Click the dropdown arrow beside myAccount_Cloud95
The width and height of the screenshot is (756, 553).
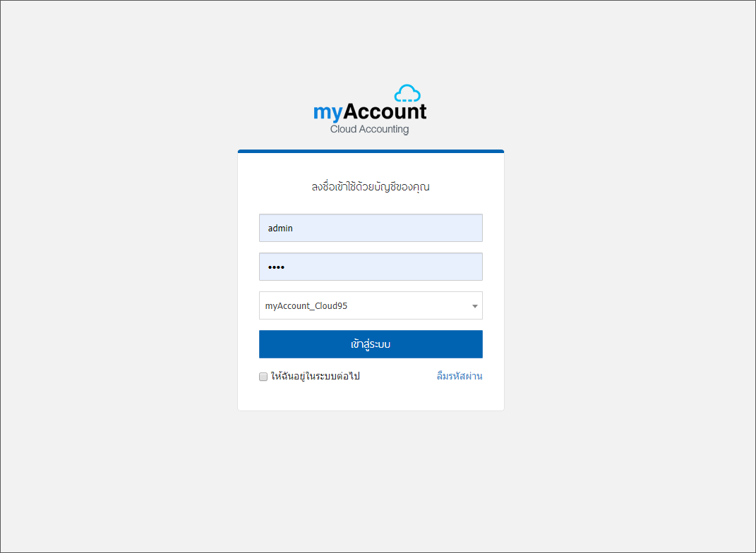[475, 306]
